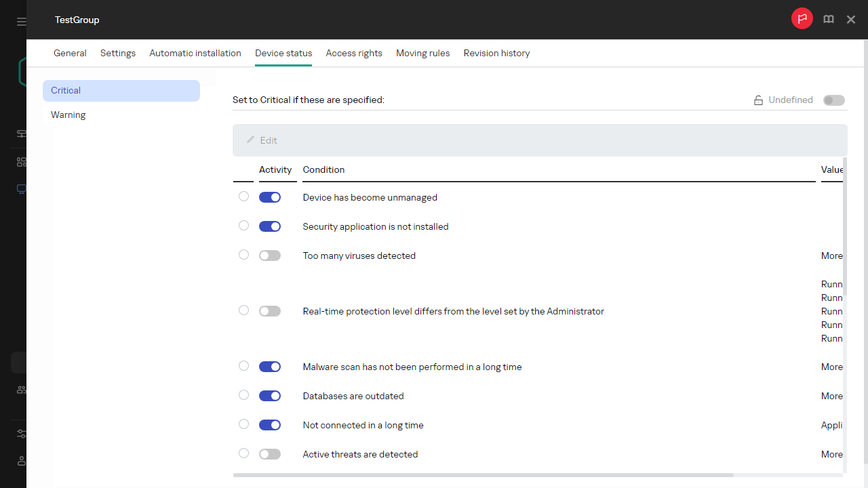Click the monitor devices icon in sidebar
The width and height of the screenshot is (868, 488).
coord(21,190)
